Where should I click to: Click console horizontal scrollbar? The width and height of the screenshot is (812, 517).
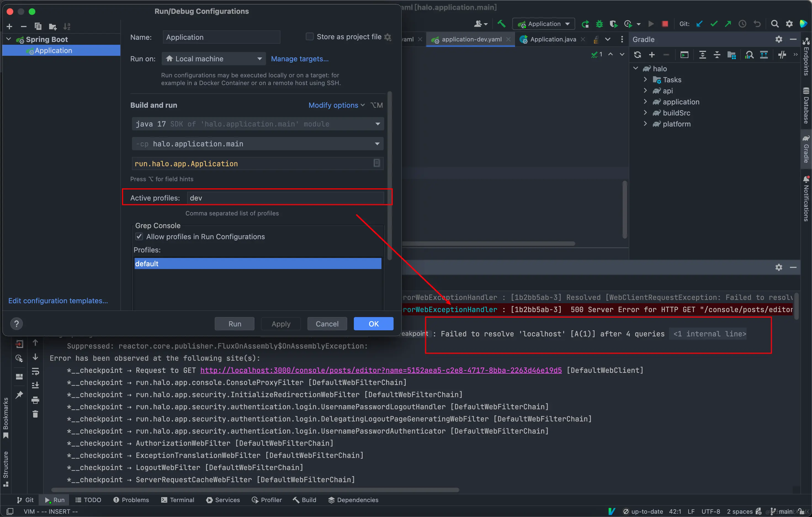click(x=255, y=490)
